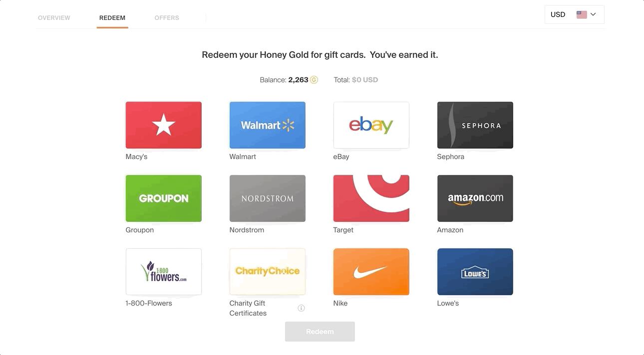
Task: Pick the eBay gift card
Action: pos(371,125)
